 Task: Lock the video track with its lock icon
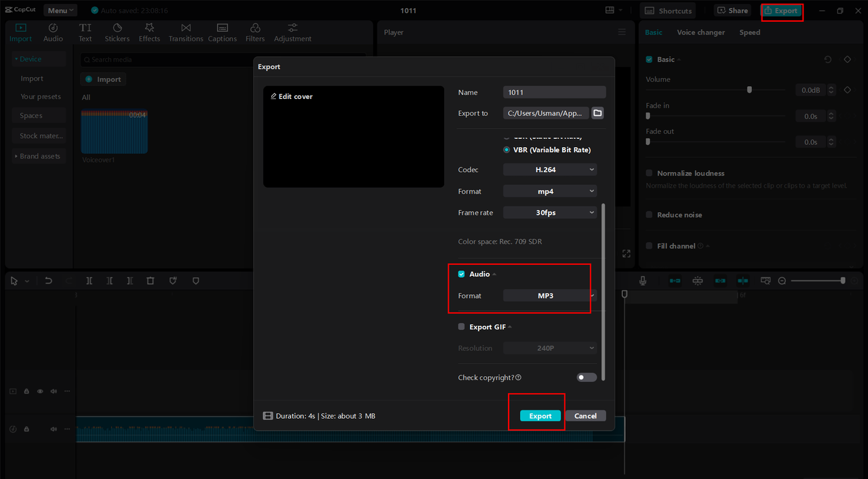click(x=26, y=392)
